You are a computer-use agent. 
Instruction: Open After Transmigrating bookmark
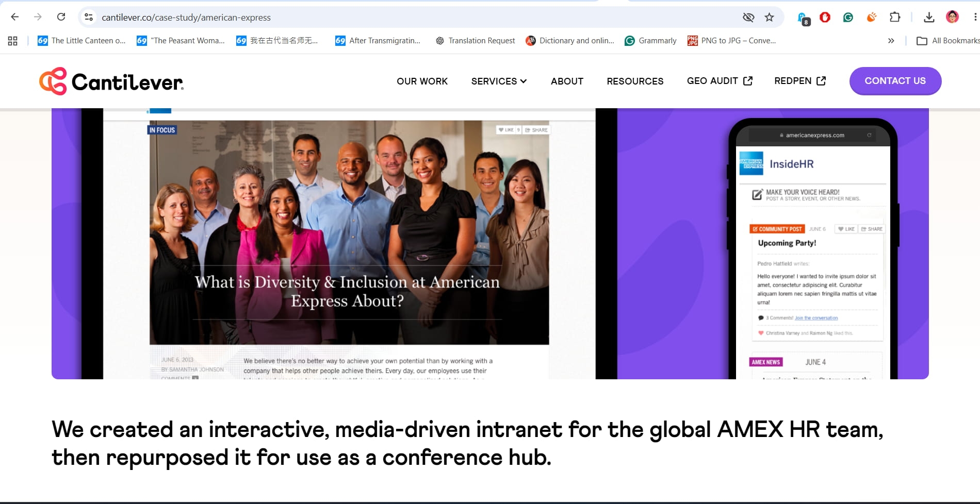click(x=378, y=41)
